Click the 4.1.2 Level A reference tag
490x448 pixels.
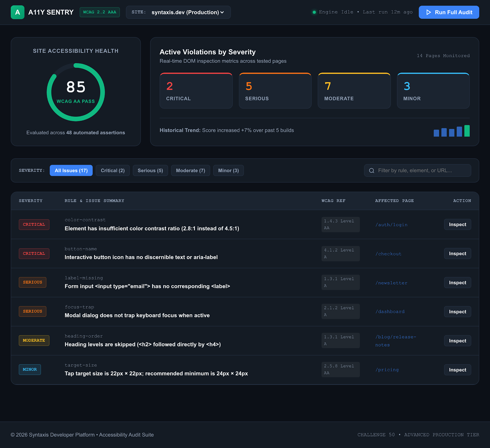[x=341, y=254]
